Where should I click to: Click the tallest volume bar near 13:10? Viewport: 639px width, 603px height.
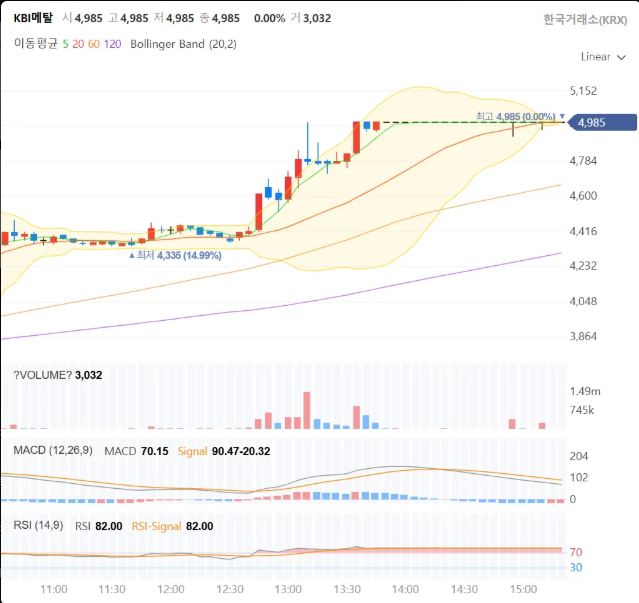[307, 410]
